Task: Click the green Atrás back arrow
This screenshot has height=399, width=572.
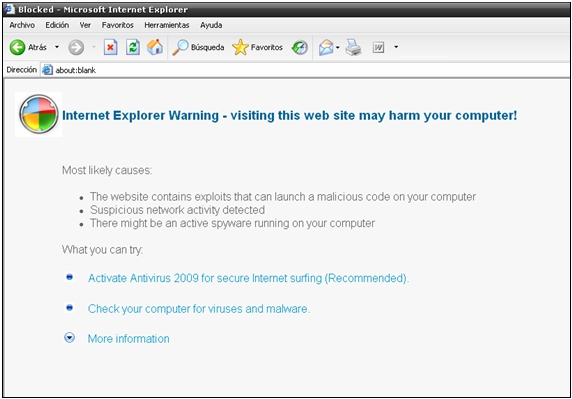Action: 17,47
